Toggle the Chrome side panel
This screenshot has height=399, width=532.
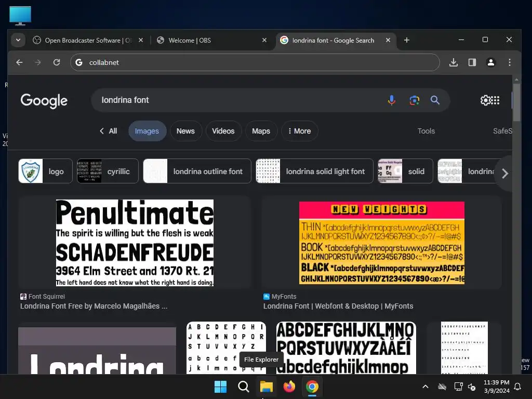click(472, 62)
